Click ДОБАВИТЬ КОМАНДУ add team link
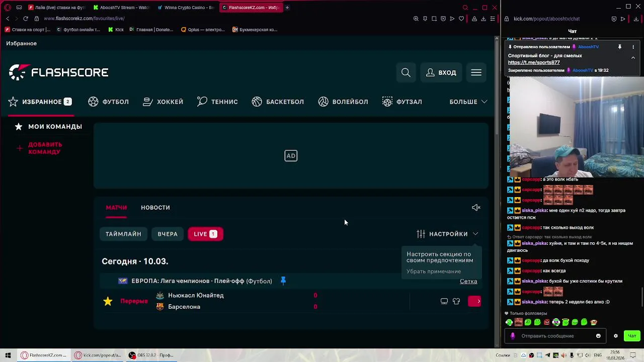Screen dimensions: 644x362 [x=39, y=148]
